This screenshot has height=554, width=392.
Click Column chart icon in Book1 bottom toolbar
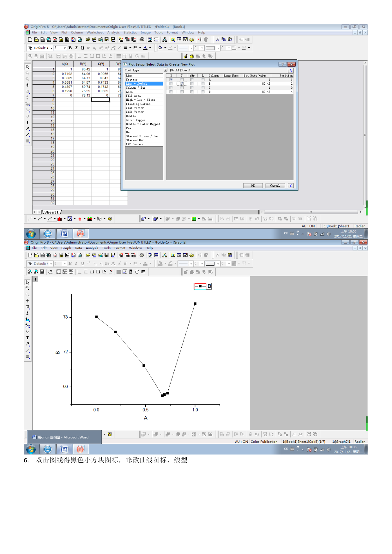click(x=60, y=219)
